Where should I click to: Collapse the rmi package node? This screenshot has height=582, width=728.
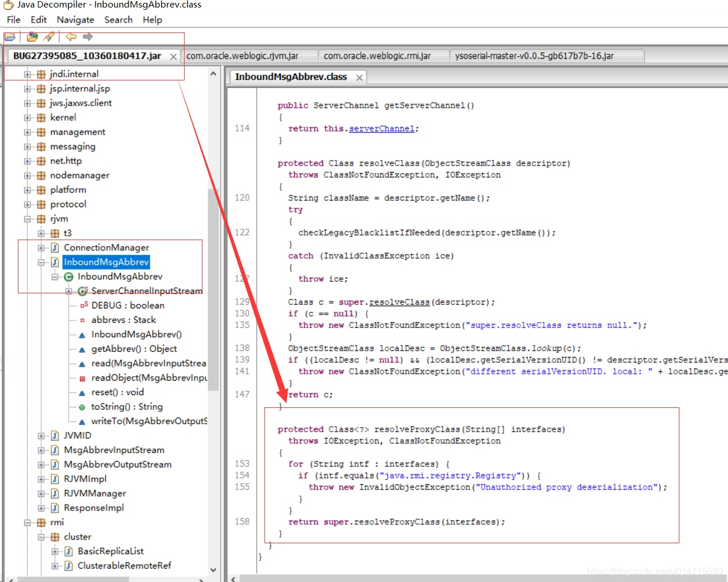tap(27, 522)
